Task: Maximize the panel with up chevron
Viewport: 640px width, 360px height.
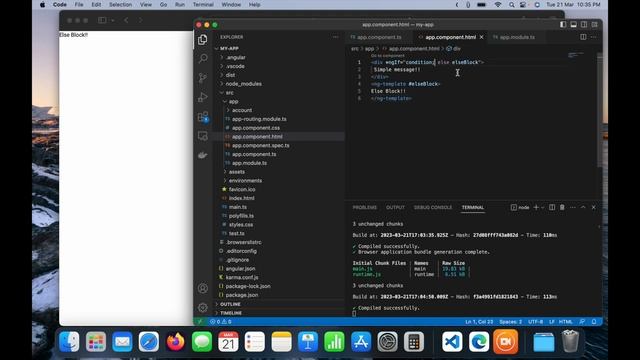Action: coord(583,207)
